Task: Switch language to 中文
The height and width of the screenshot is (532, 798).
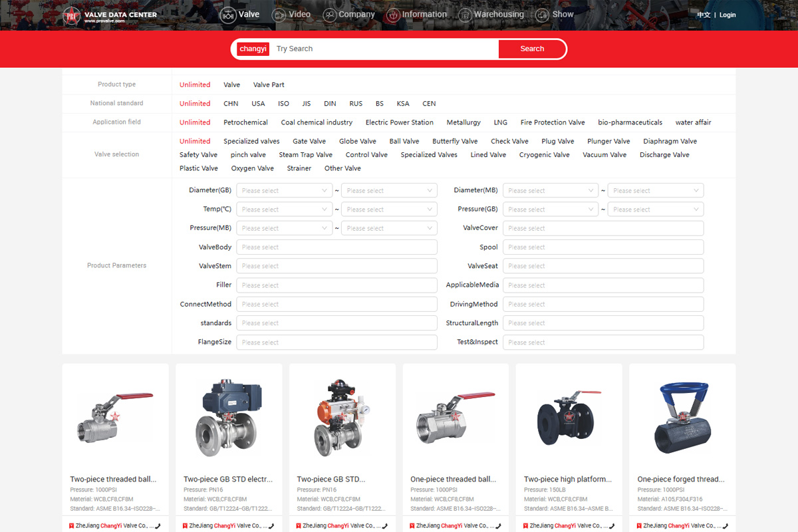Action: pyautogui.click(x=704, y=15)
